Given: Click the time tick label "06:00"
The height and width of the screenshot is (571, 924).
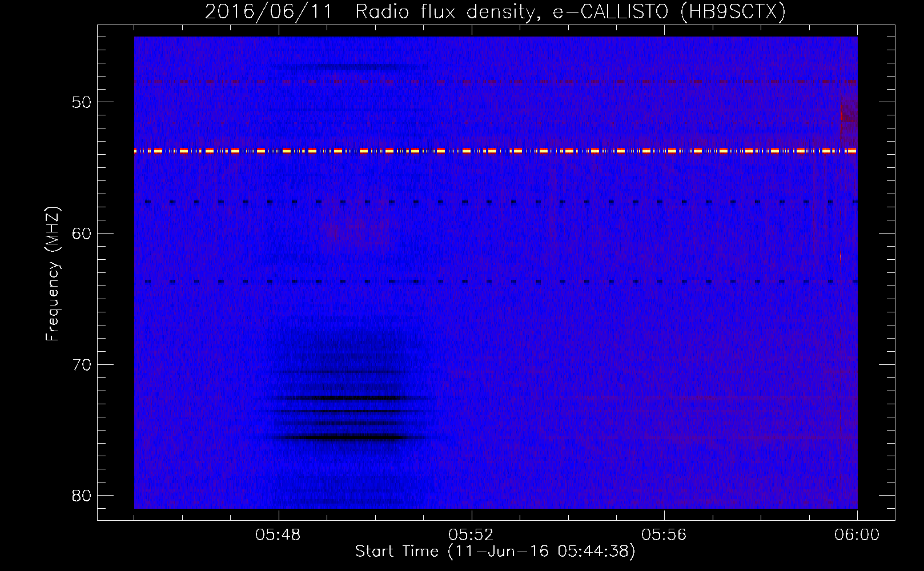Looking at the screenshot, I should [x=857, y=535].
